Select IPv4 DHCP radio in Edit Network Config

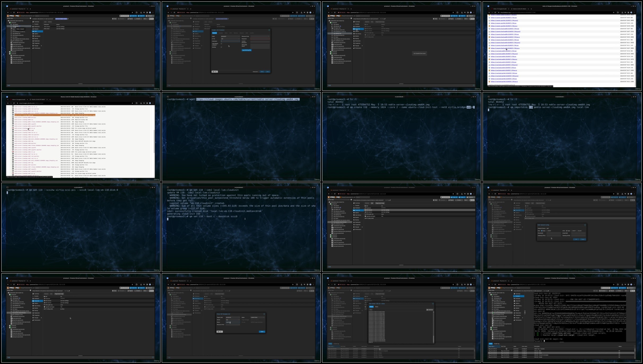coord(547,231)
